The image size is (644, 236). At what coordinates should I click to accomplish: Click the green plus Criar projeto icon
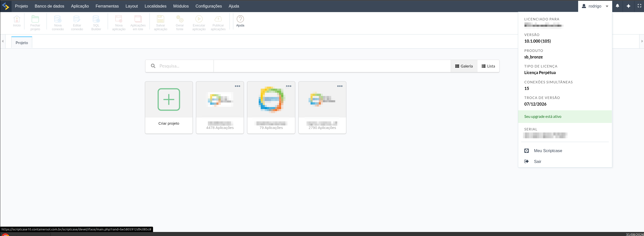pos(169,99)
